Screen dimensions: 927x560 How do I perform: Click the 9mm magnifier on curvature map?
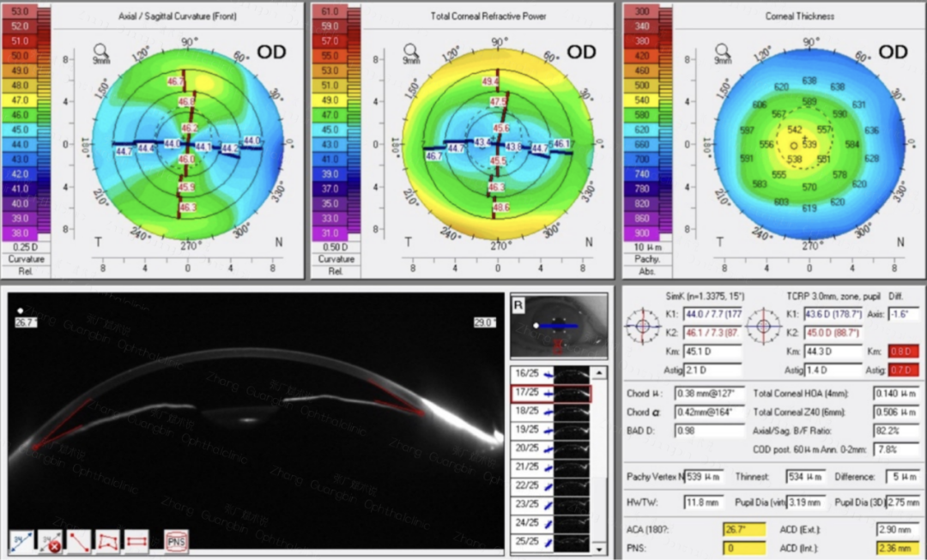point(101,52)
